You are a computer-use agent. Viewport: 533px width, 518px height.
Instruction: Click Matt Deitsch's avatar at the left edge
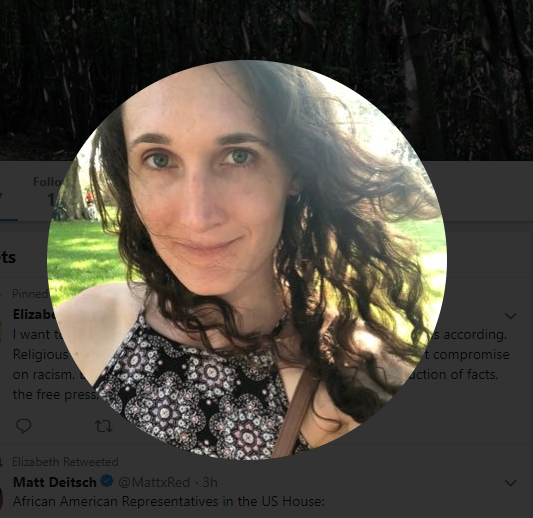[x=1, y=498]
